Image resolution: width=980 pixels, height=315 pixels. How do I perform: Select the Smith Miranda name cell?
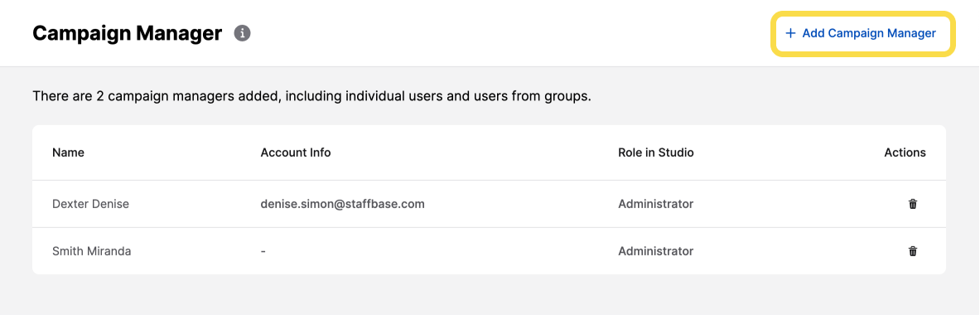click(x=91, y=251)
